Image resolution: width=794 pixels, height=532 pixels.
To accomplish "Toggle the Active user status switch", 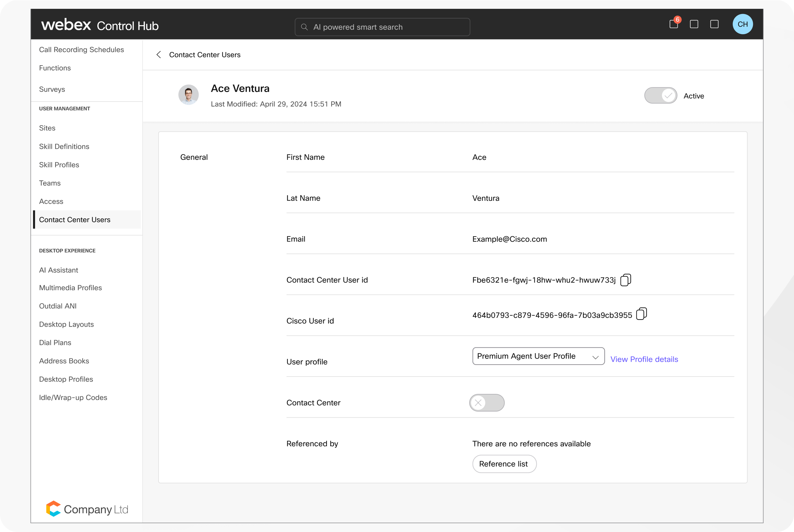I will (660, 96).
